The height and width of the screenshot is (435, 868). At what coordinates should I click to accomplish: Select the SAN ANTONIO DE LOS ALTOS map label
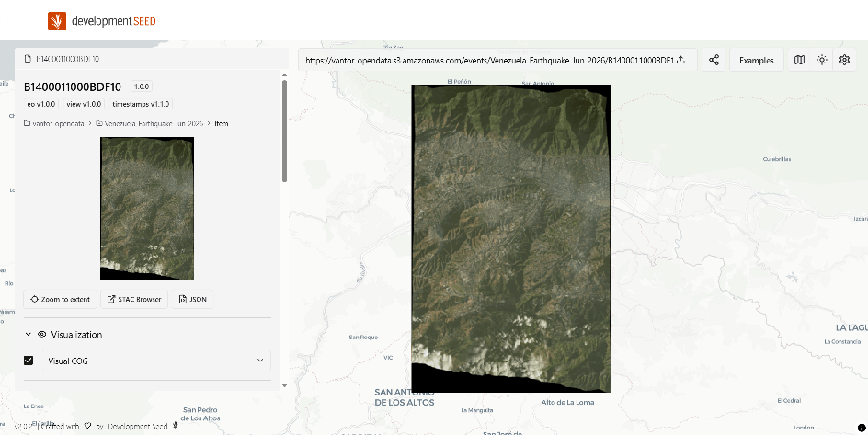(404, 397)
